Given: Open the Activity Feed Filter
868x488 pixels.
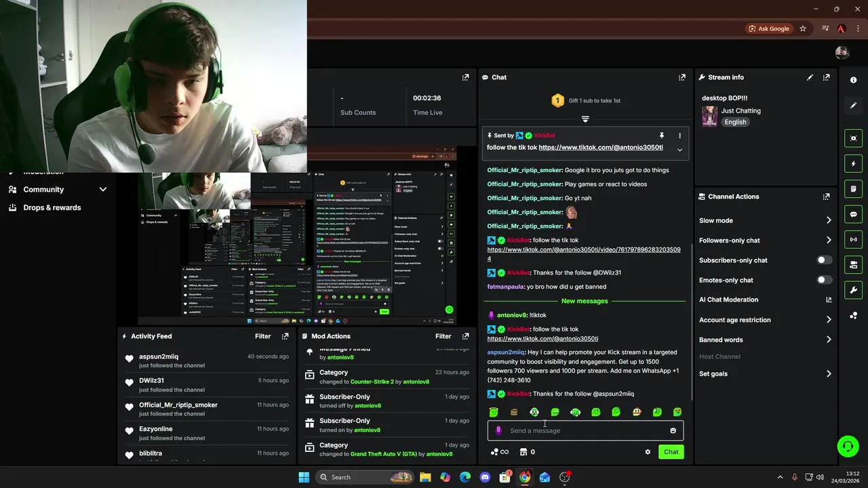Looking at the screenshot, I should (x=262, y=336).
